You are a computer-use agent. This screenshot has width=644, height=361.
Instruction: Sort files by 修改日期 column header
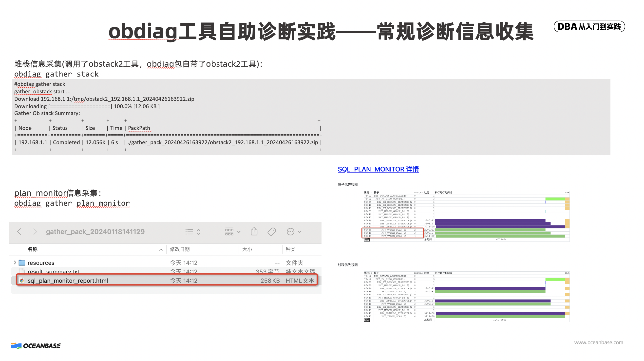pos(179,249)
